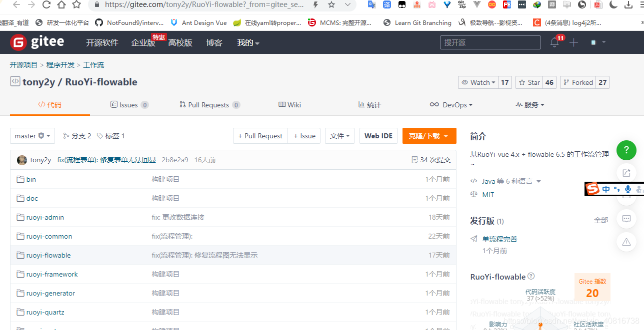This screenshot has height=330, width=644.
Task: Open the Wiki tab
Action: (289, 105)
